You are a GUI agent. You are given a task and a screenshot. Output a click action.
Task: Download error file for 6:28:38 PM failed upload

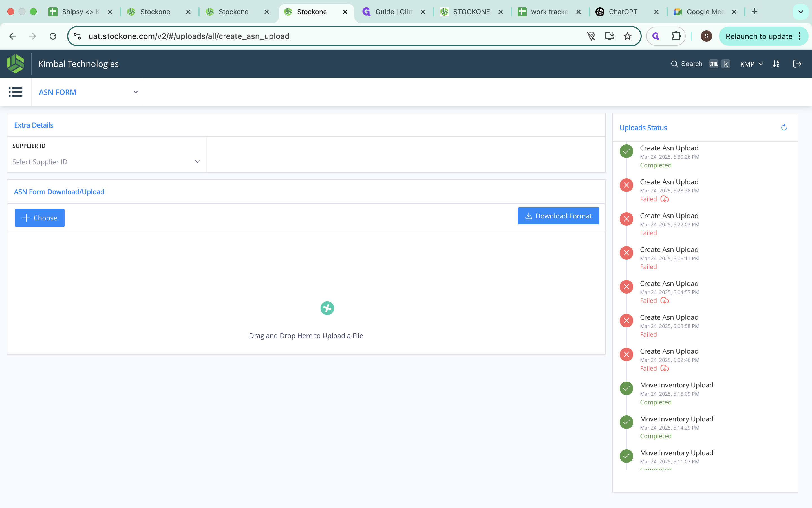664,199
